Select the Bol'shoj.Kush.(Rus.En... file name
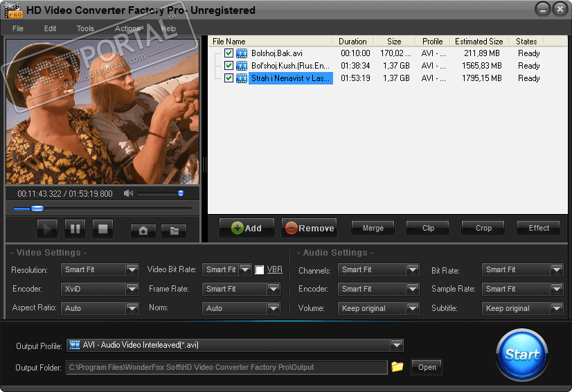This screenshot has width=572, height=392. (x=290, y=66)
